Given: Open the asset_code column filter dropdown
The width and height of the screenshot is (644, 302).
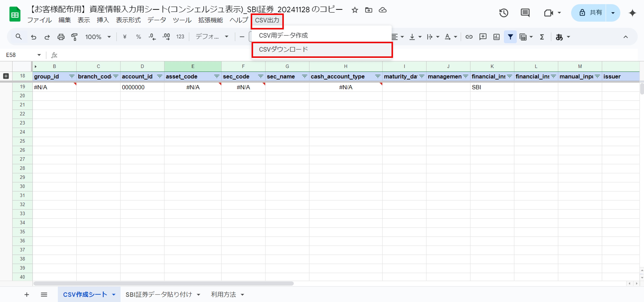Looking at the screenshot, I should tap(216, 76).
